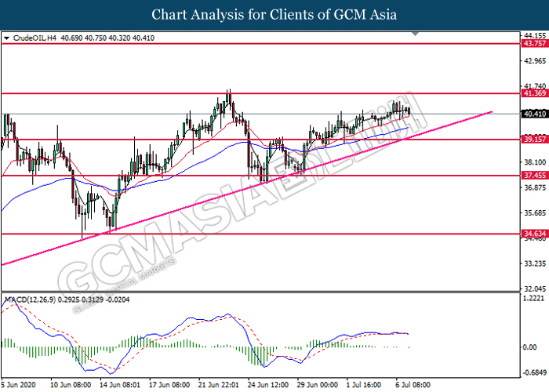
Task: Click the 1 Jul 16:00 time label
Action: (x=364, y=385)
